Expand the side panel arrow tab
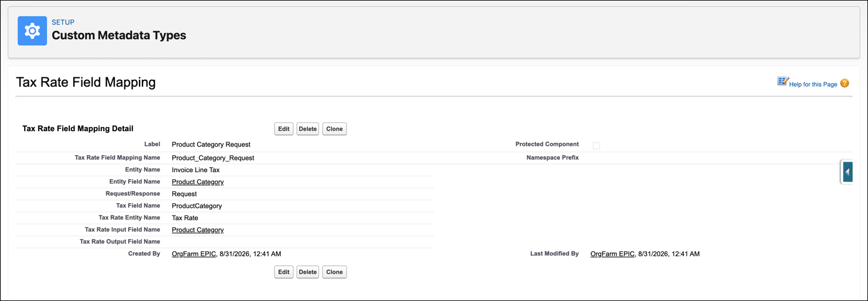Screen dimensions: 868x301 pyautogui.click(x=847, y=172)
